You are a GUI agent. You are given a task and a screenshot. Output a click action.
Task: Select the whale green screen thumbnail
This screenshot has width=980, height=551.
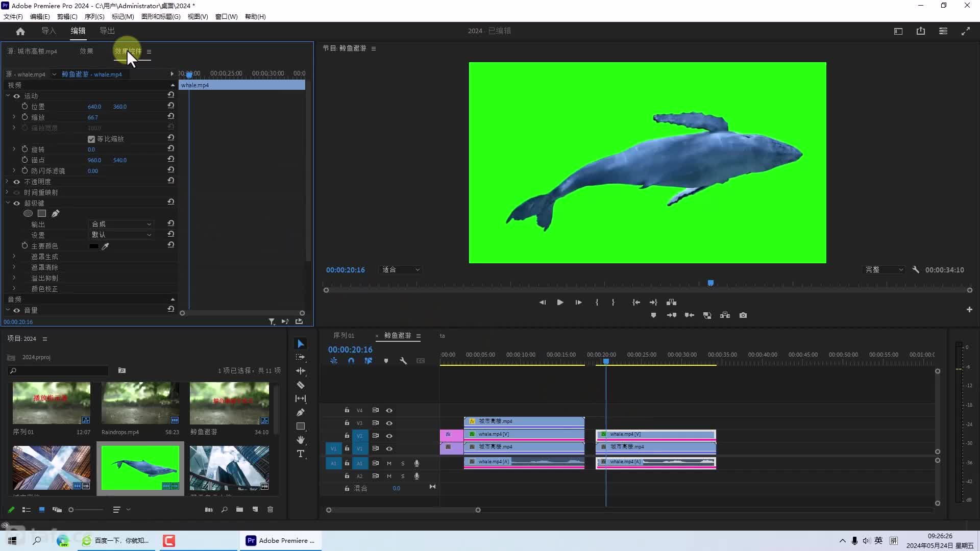(x=140, y=468)
